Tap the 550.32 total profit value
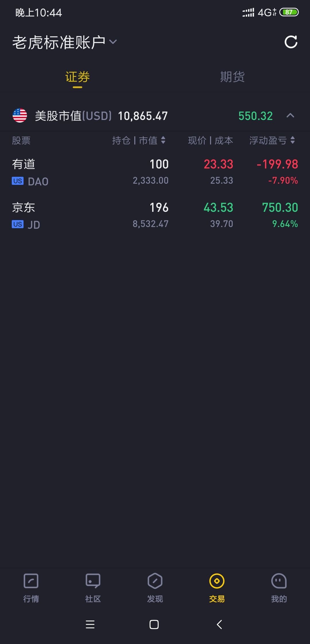 point(255,116)
